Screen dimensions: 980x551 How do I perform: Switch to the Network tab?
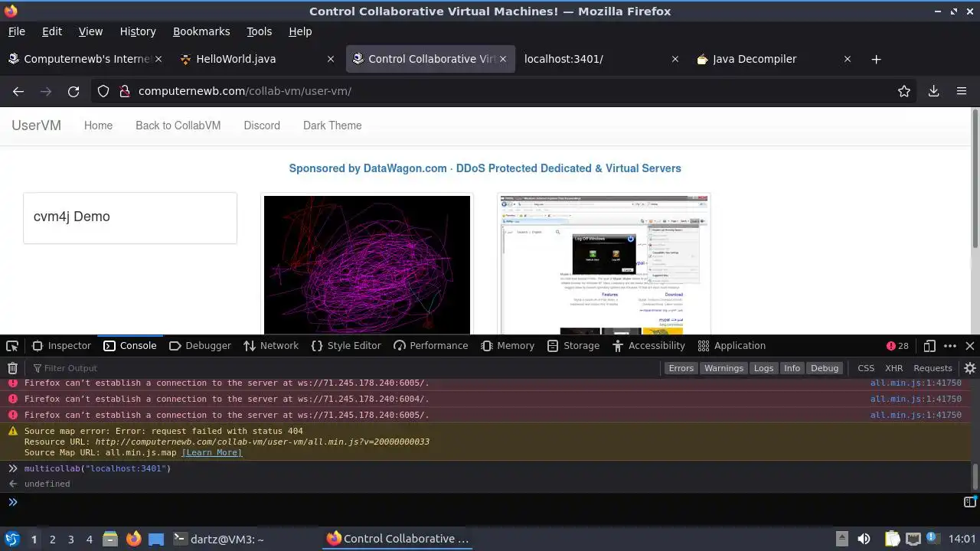[271, 346]
